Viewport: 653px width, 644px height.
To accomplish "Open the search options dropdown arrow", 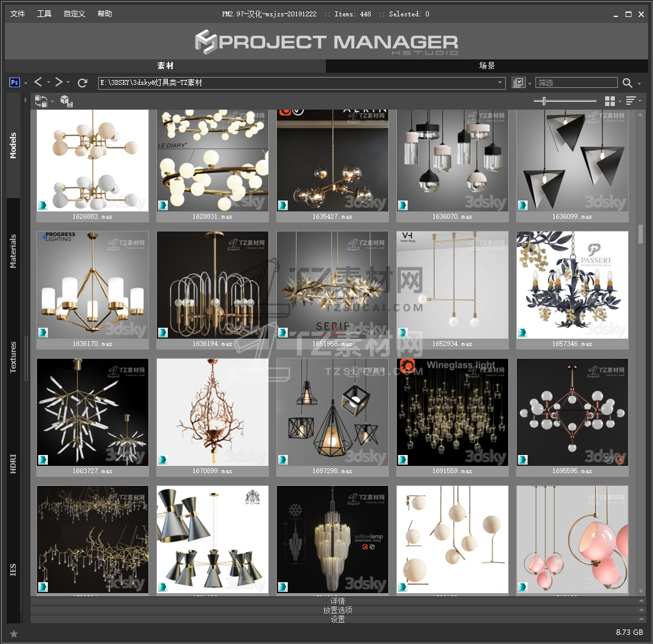I will click(x=640, y=84).
